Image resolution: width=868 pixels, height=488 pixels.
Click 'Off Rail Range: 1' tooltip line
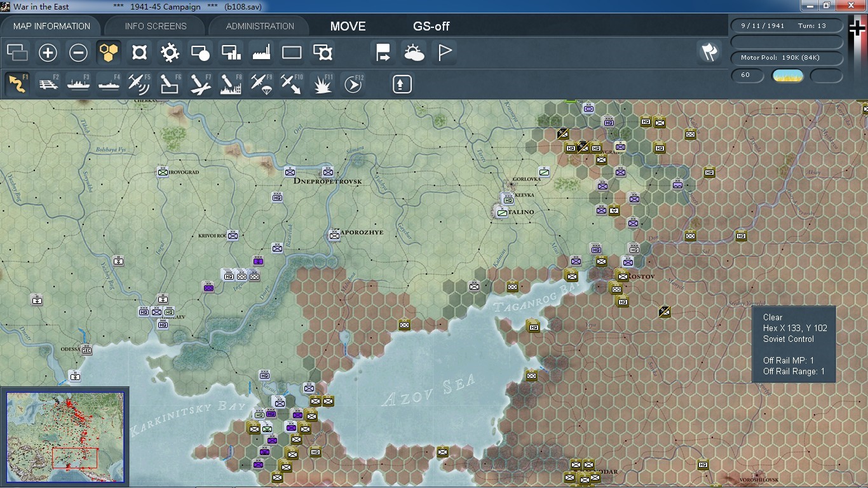point(794,371)
